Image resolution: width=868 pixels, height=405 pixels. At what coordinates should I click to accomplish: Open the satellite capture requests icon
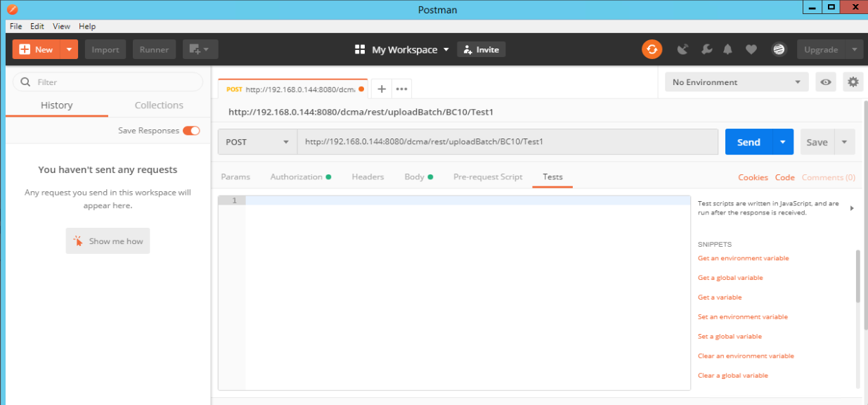tap(682, 49)
